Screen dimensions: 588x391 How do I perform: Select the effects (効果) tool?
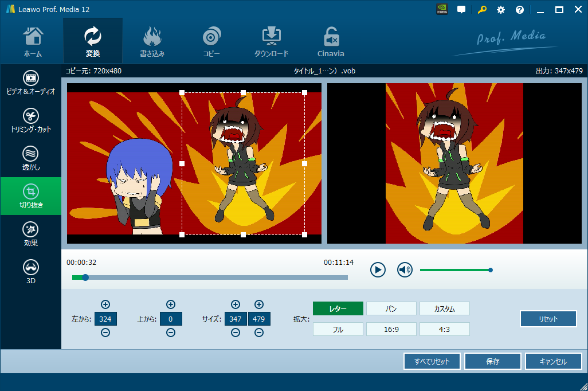tap(31, 234)
